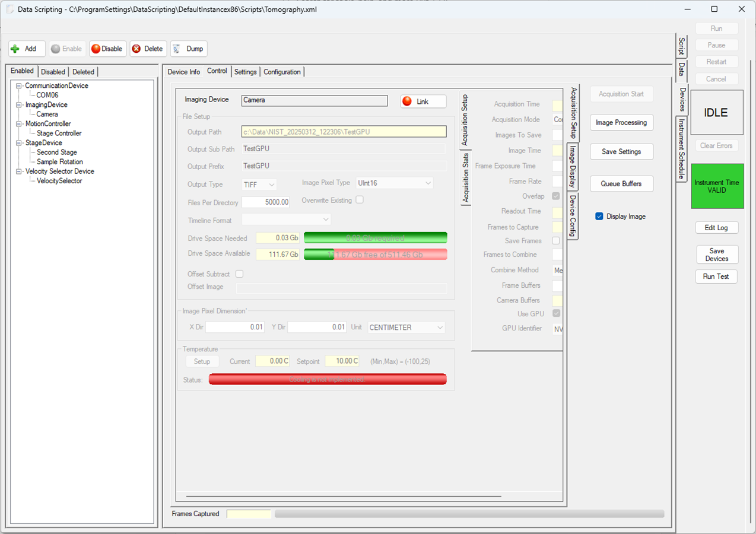756x534 pixels.
Task: Click the X Dir pixel dimension field
Action: [x=235, y=327]
